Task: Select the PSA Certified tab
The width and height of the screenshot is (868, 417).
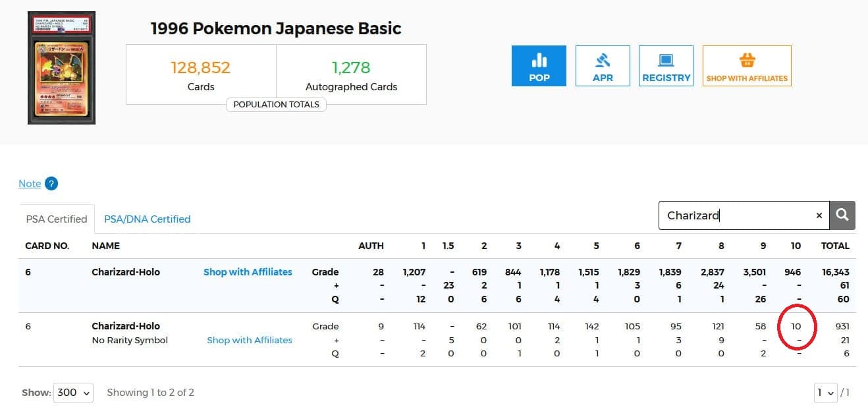Action: tap(57, 219)
